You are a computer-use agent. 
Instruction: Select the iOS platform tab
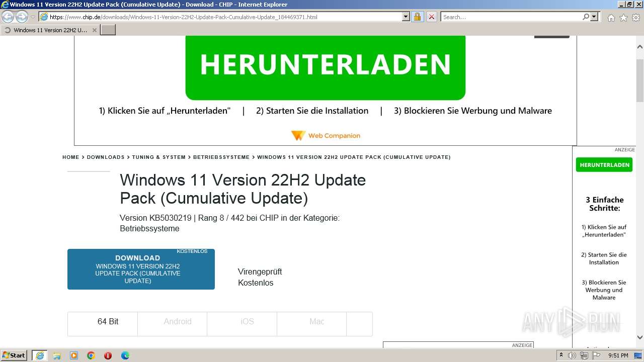click(242, 324)
